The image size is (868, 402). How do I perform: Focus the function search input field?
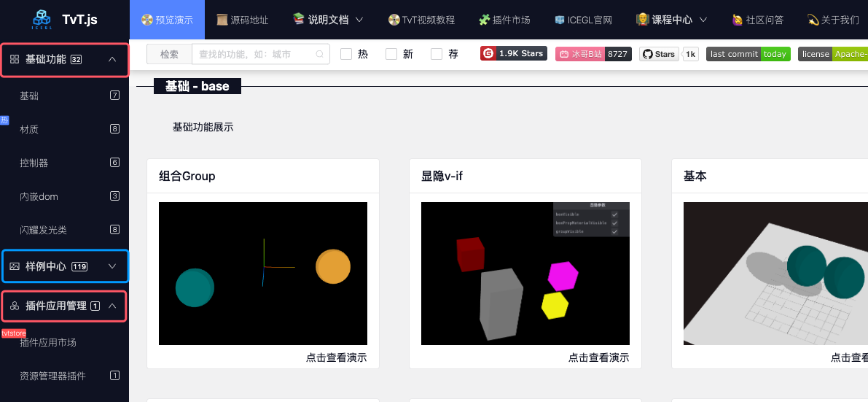(251, 54)
